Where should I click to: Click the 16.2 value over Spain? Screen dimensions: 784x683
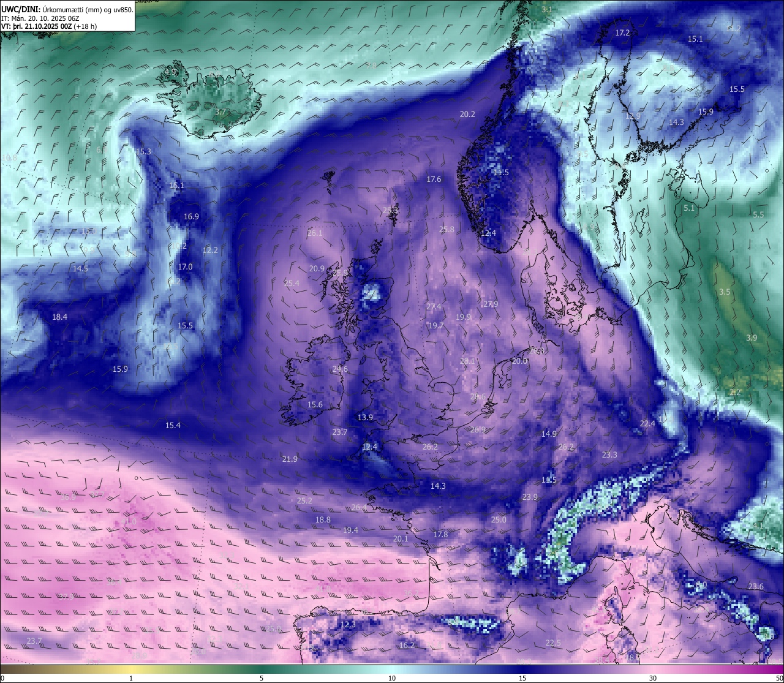(x=407, y=645)
